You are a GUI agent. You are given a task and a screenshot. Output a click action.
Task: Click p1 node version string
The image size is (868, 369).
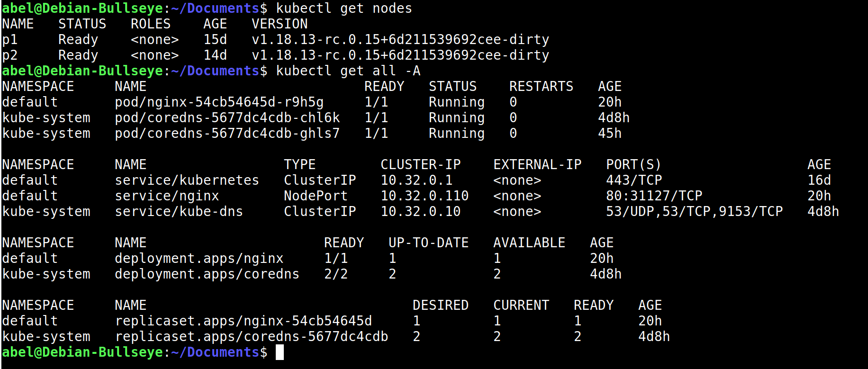pos(400,40)
